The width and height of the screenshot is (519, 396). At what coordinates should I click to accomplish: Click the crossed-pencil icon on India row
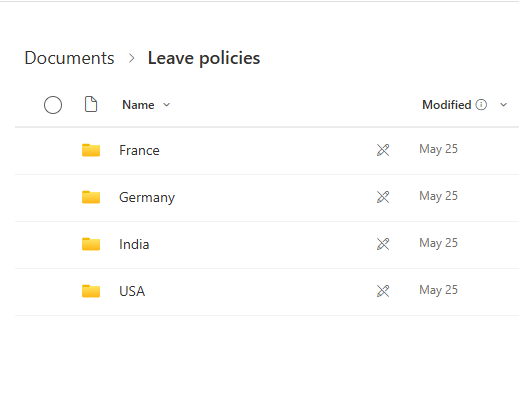pos(383,244)
